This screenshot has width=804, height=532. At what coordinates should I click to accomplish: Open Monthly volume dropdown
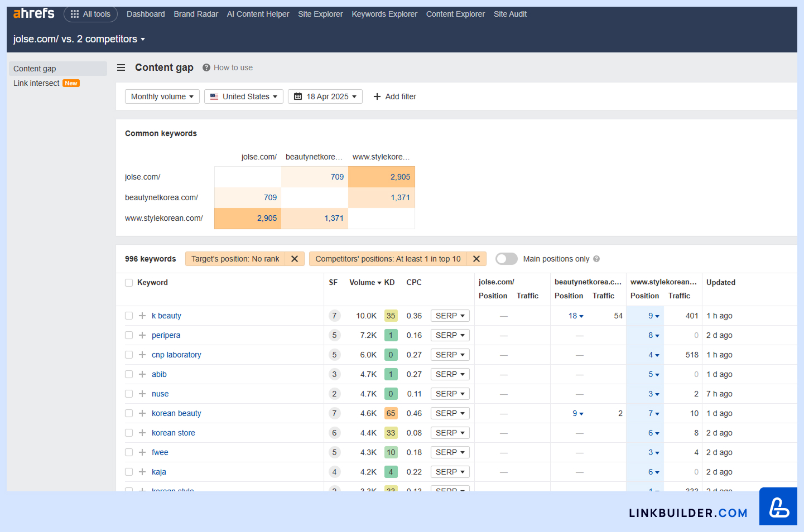(162, 96)
